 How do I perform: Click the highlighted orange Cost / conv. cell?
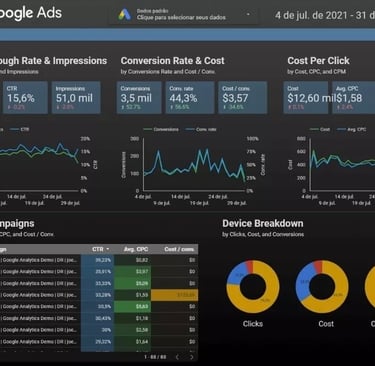point(174,295)
